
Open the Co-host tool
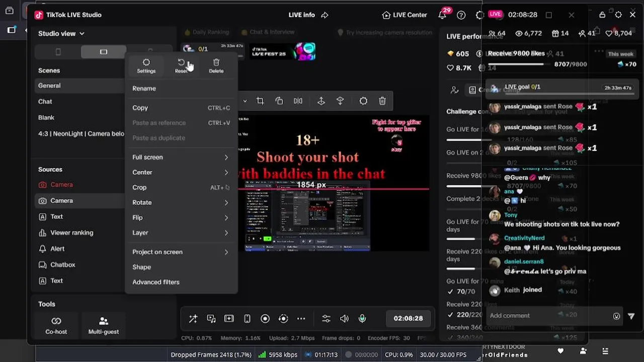pyautogui.click(x=56, y=325)
